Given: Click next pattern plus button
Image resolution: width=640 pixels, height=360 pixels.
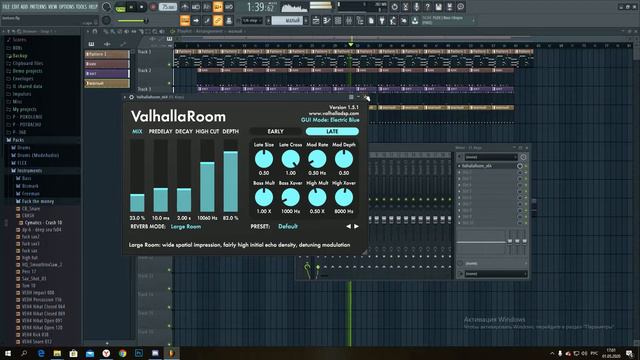Looking at the screenshot, I should pyautogui.click(x=306, y=20).
